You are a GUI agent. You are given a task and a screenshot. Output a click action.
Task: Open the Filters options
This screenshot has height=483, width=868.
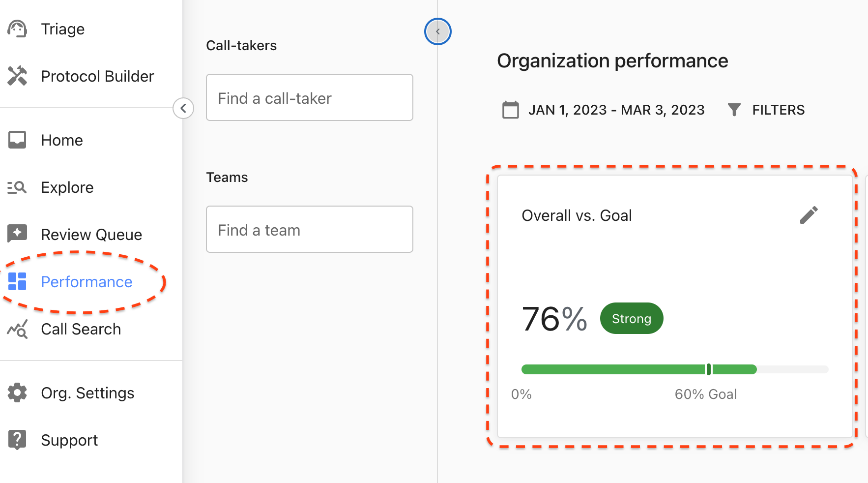(x=766, y=110)
